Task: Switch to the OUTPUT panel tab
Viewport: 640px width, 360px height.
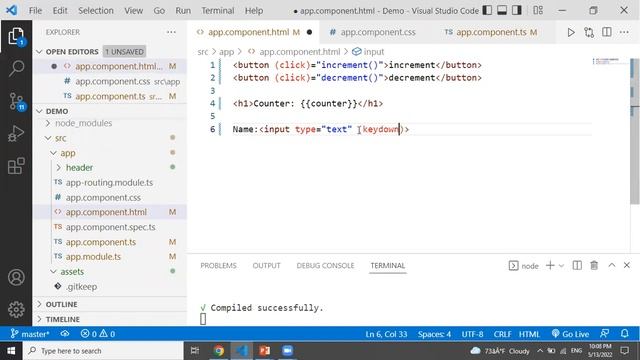Action: [x=267, y=265]
